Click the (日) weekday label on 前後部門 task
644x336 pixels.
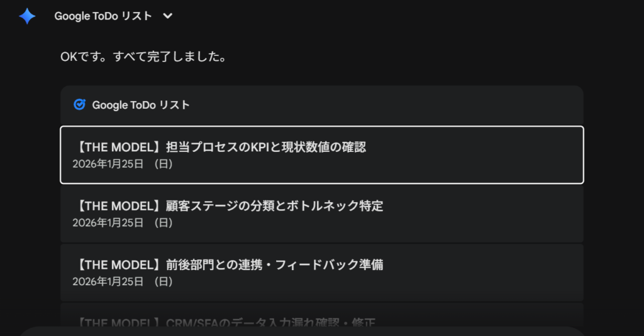[x=163, y=281]
